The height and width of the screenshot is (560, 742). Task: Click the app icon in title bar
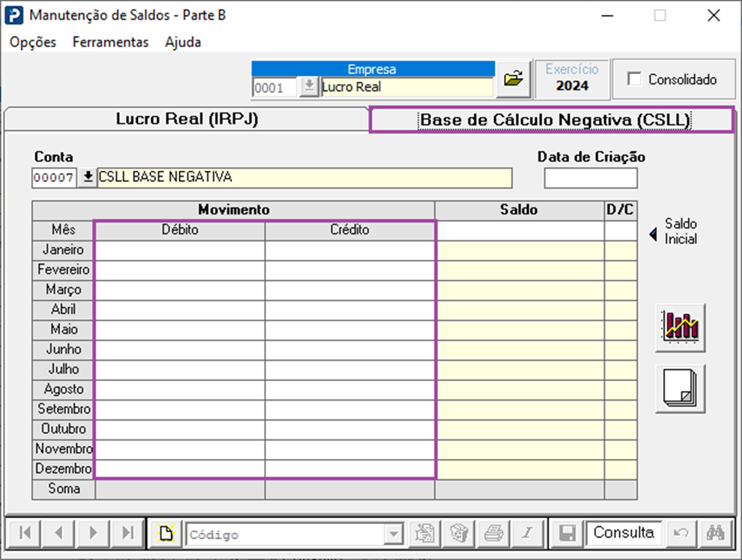[x=14, y=15]
